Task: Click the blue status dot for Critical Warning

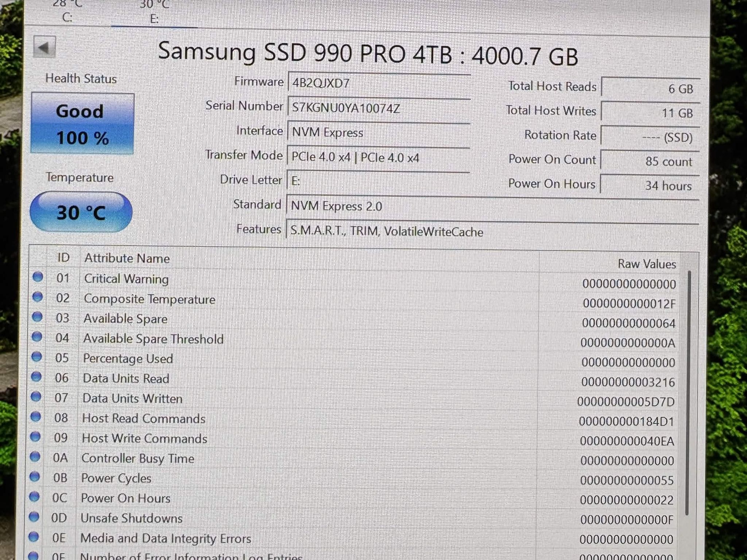Action: click(x=38, y=277)
